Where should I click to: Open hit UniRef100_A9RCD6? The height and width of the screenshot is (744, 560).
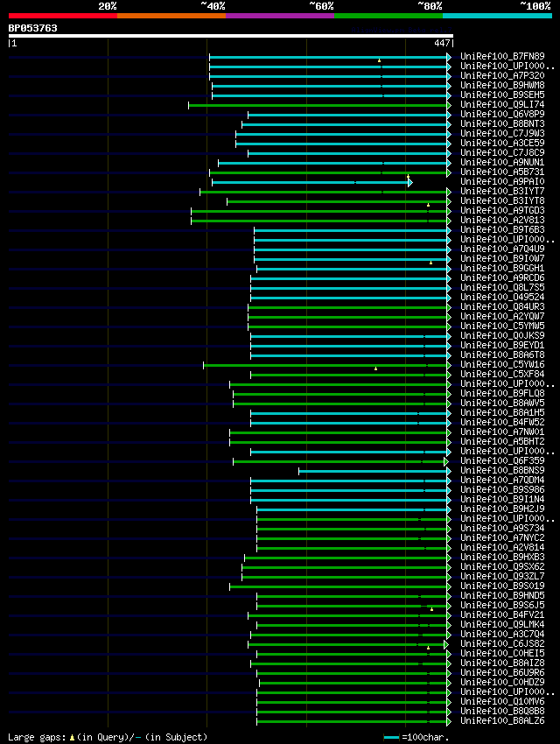(502, 277)
